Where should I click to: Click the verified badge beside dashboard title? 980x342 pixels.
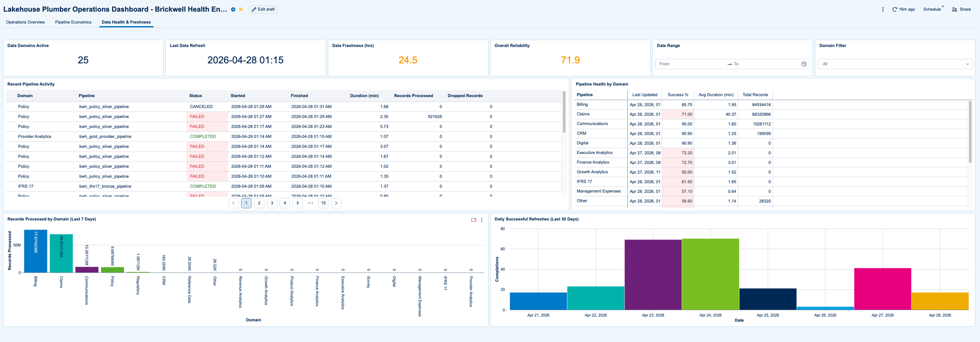233,9
